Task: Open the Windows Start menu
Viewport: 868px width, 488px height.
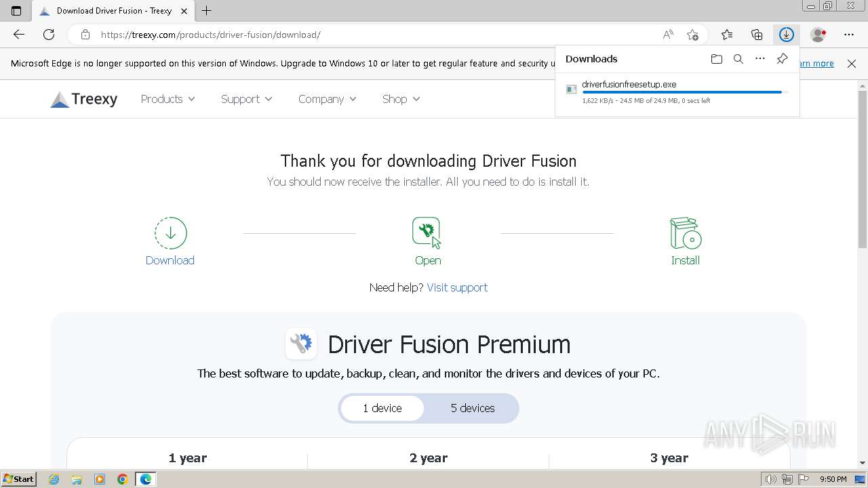Action: tap(18, 479)
